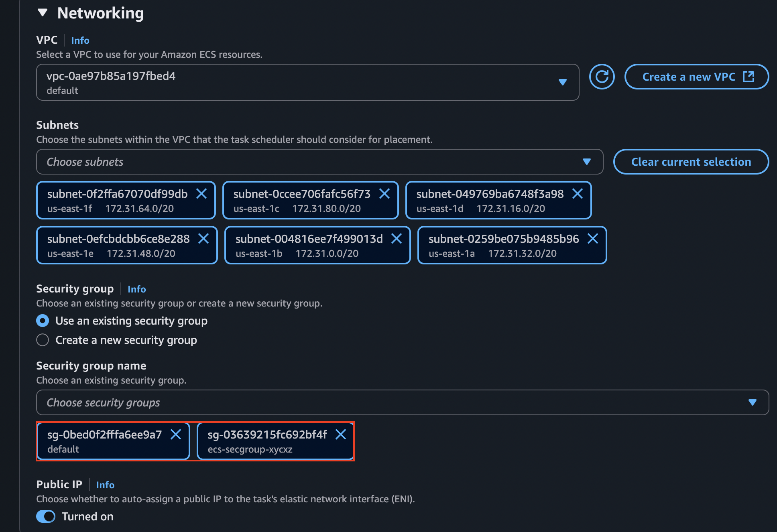The image size is (777, 532).
Task: Open the Info link beside Security group
Action: tap(136, 289)
